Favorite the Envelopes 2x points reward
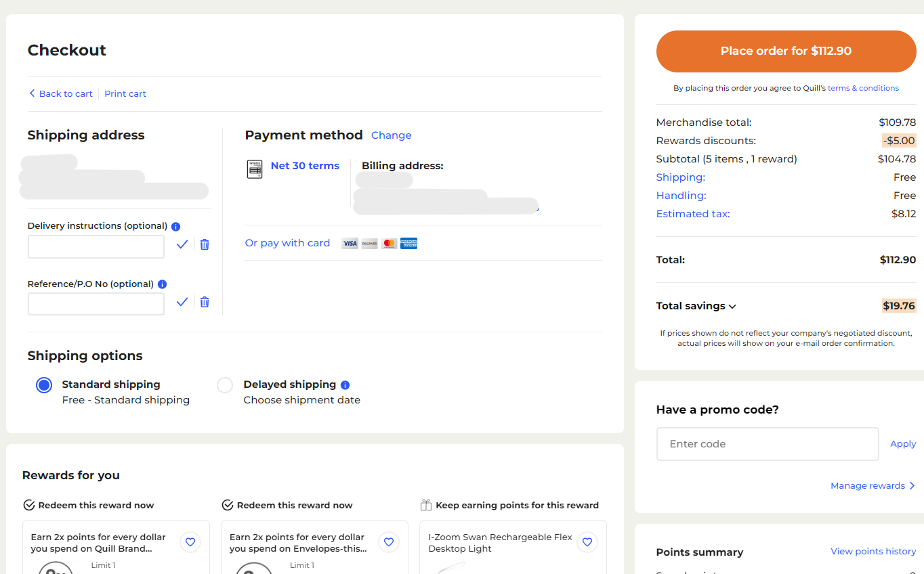 click(389, 542)
